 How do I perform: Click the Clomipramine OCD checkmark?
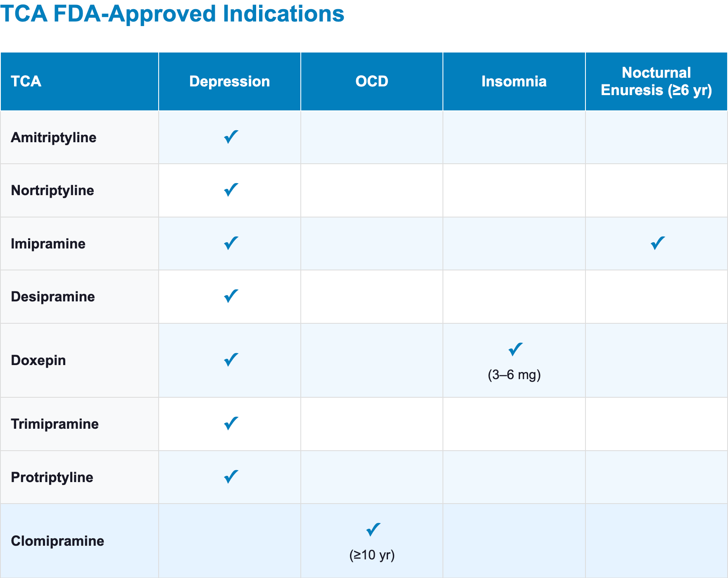click(373, 530)
